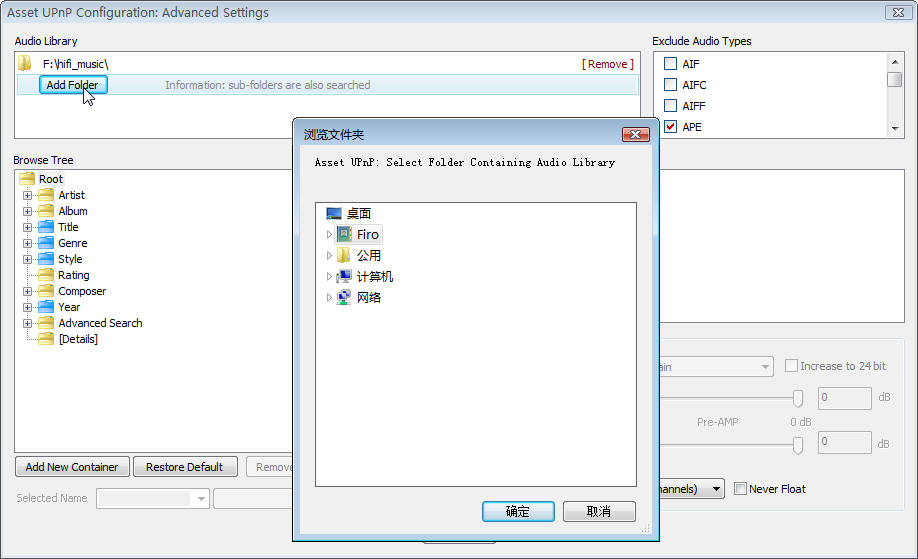Screen dimensions: 918x559
Task: Expand the 公用 folder node
Action: (x=329, y=255)
